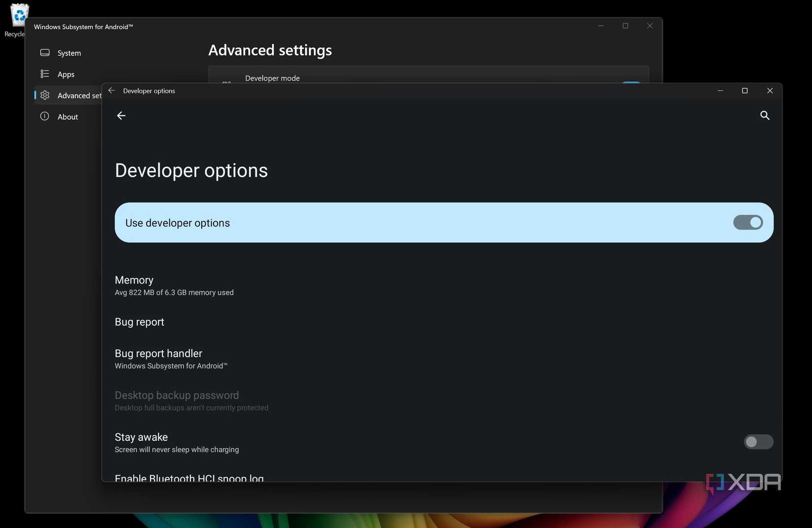Open the About page
812x528 pixels.
[x=67, y=116]
